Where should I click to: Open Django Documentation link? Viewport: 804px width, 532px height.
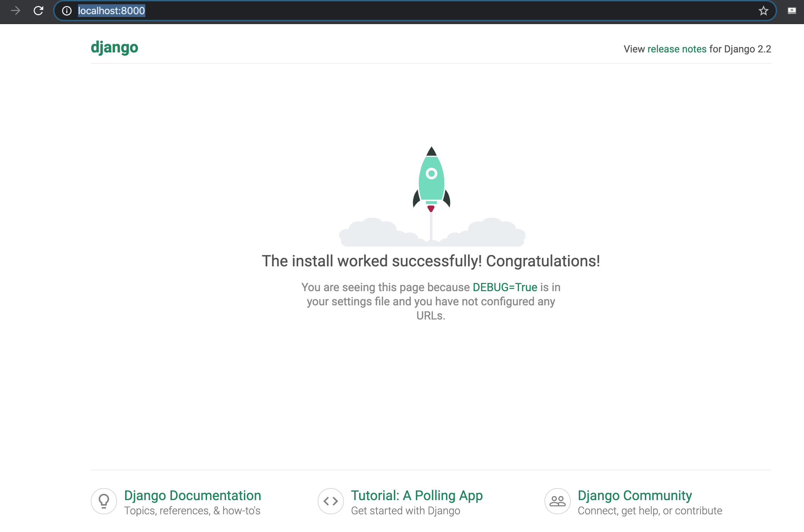[x=192, y=496]
